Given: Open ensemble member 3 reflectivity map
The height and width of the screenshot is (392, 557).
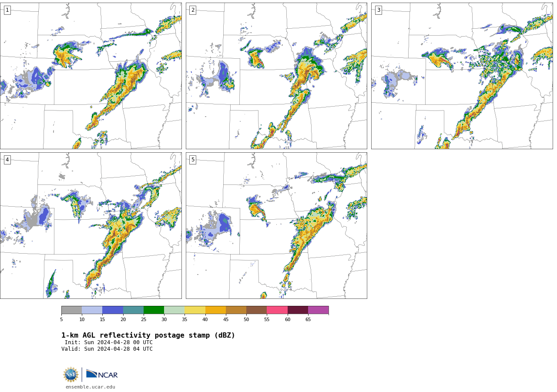Looking at the screenshot, I should (x=462, y=76).
